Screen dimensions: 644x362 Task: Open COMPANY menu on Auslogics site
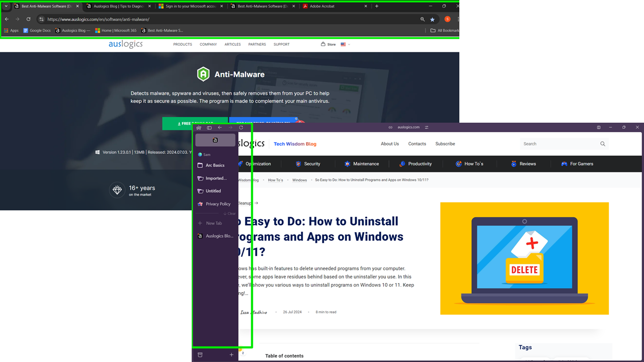[208, 44]
